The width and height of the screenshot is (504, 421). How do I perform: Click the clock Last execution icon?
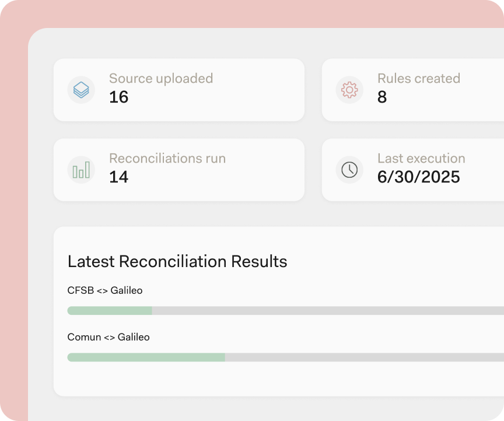tap(349, 170)
